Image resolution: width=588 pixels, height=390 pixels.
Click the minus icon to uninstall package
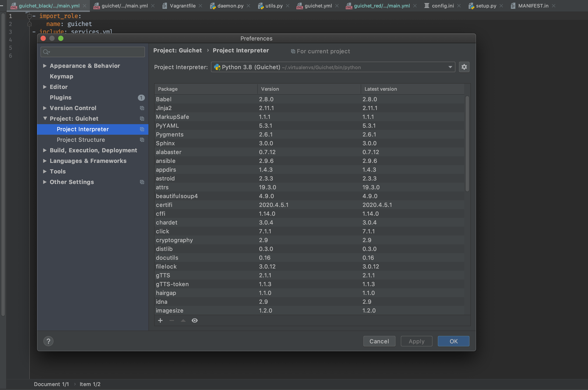(172, 320)
